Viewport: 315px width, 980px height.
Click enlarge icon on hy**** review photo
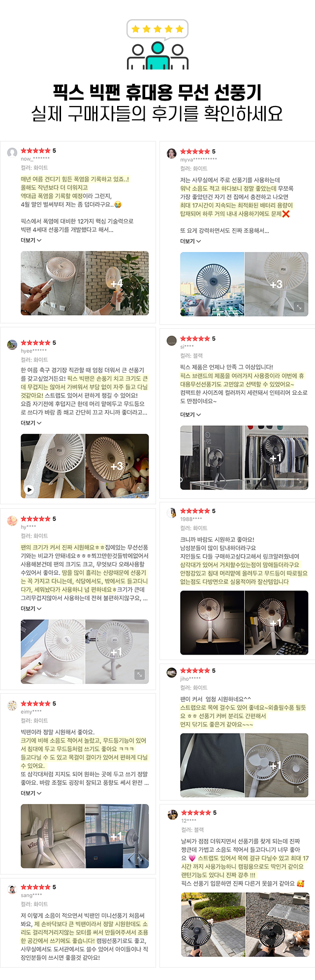[x=140, y=674]
